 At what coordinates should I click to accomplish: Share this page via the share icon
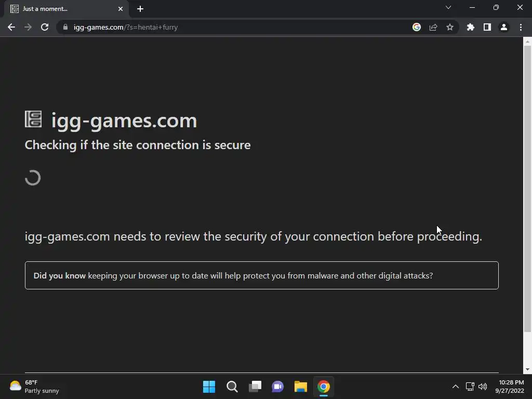click(433, 27)
